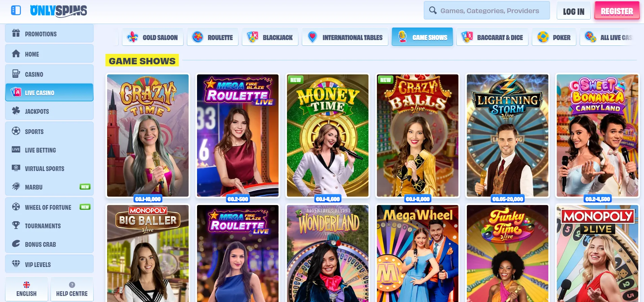The width and height of the screenshot is (644, 302).
Task: Open the Crazy Time game thumbnail
Action: 148,135
